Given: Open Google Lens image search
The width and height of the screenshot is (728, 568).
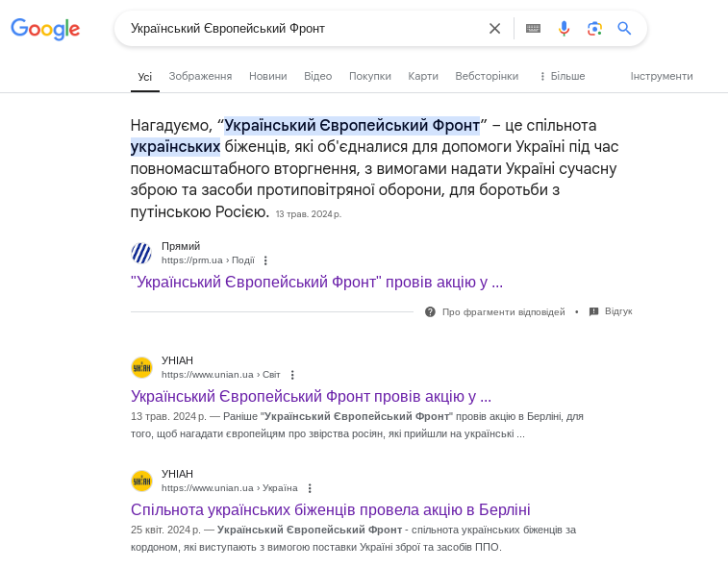Looking at the screenshot, I should pos(594,29).
